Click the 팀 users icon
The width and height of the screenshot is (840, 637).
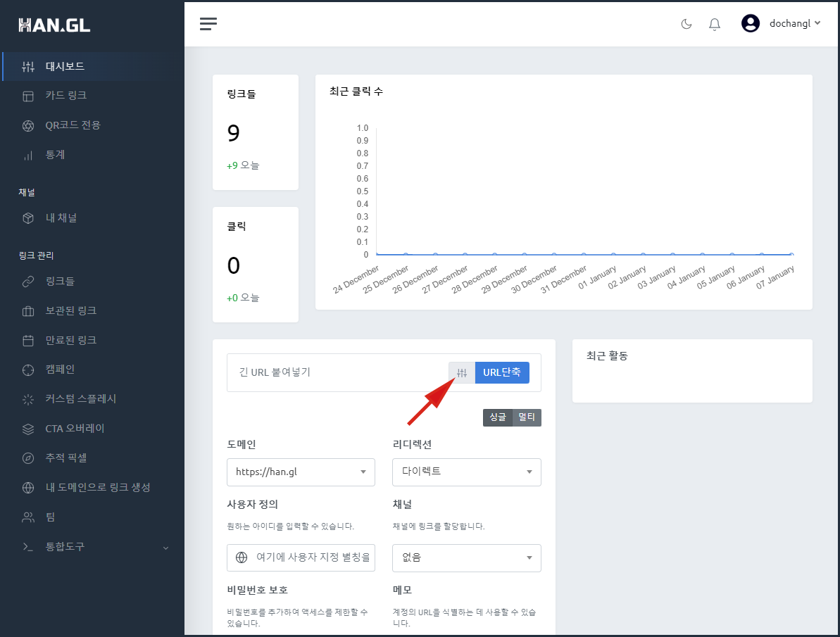pos(28,517)
